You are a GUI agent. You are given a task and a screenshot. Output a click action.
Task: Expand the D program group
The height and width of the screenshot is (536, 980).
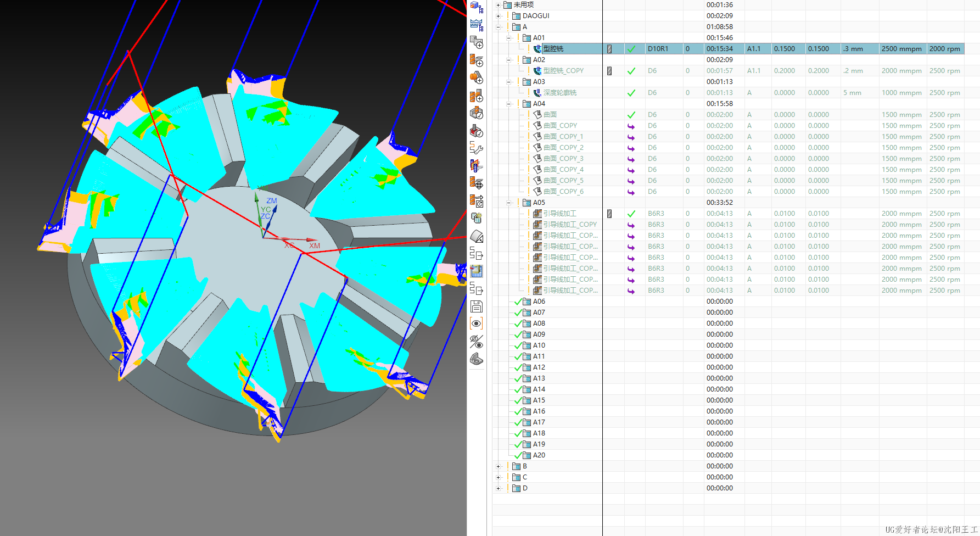coord(498,488)
